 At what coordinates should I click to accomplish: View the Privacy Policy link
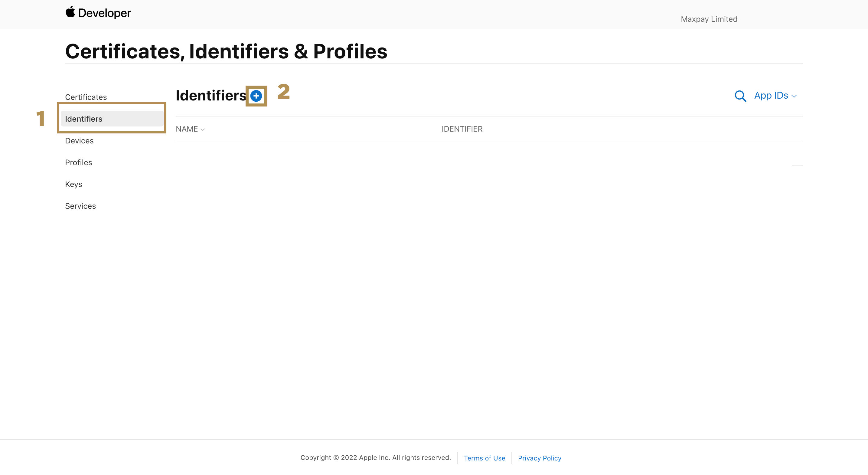(539, 458)
